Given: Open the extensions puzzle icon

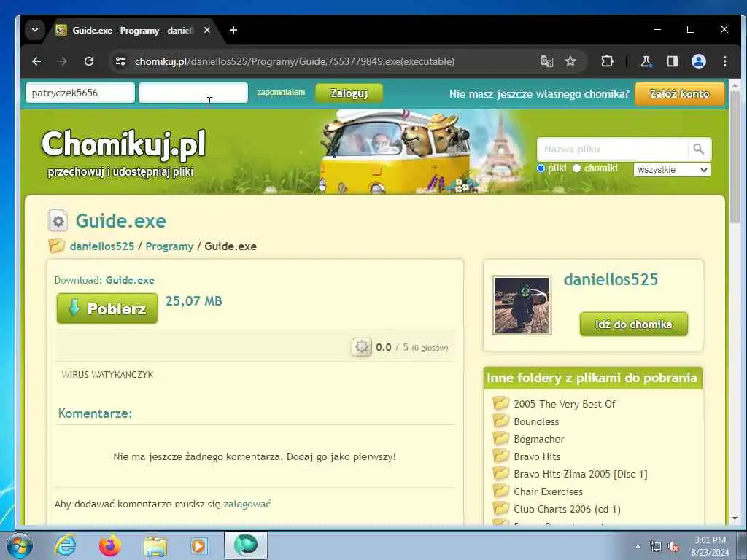Looking at the screenshot, I should click(607, 61).
